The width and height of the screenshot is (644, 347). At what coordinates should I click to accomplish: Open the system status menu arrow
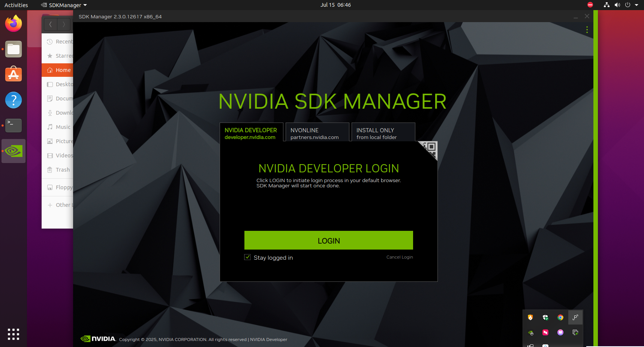(637, 5)
